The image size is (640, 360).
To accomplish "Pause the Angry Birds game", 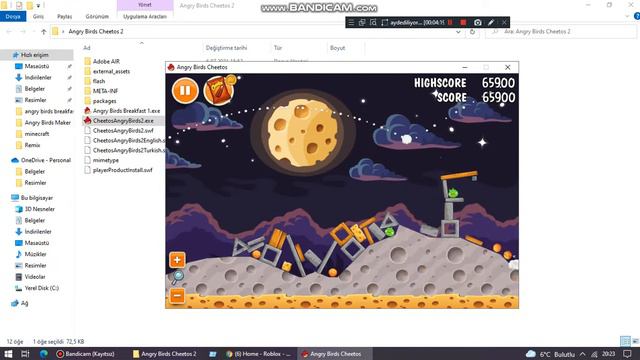I will [185, 91].
